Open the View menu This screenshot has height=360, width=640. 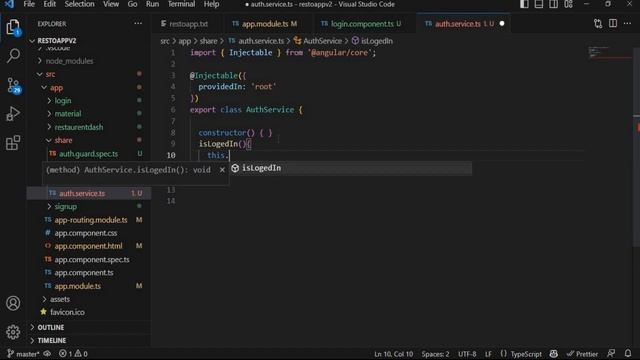(x=111, y=4)
